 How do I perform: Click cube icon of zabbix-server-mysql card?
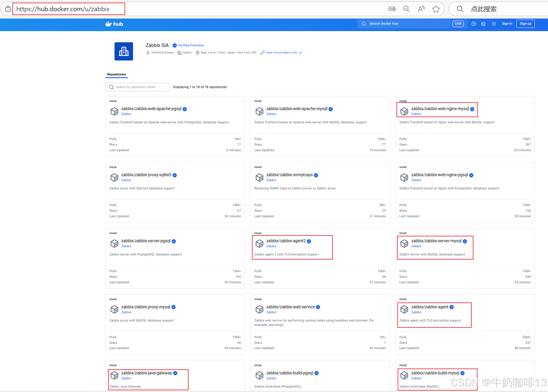404,243
